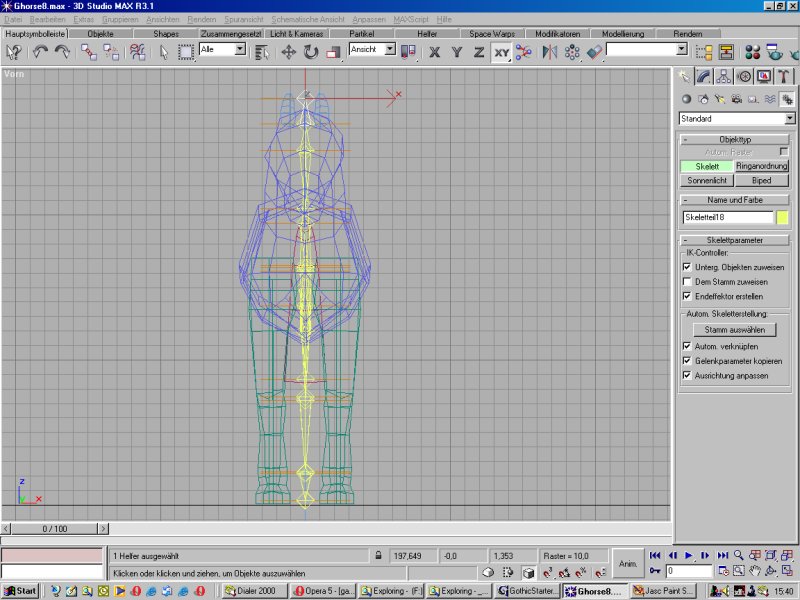Collapse the Skelettparameter rollout
This screenshot has width=800, height=600.
[736, 240]
